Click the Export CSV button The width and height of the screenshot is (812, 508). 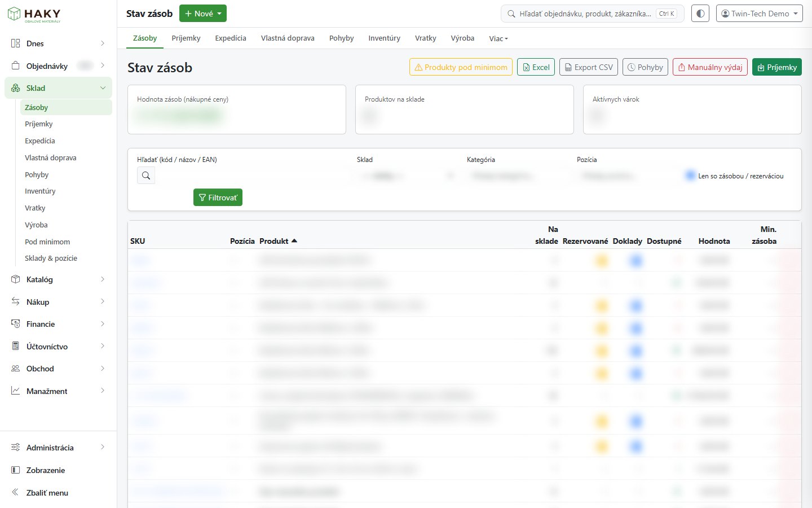pyautogui.click(x=589, y=67)
